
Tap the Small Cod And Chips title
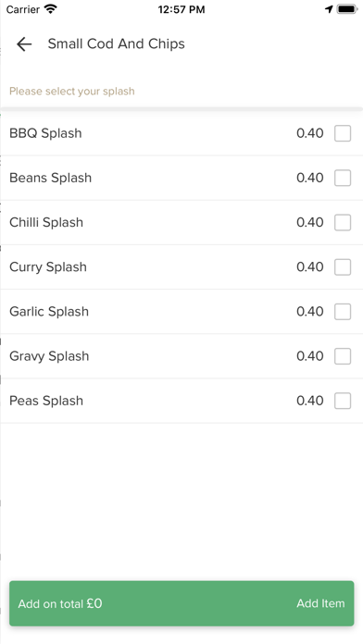(x=117, y=43)
